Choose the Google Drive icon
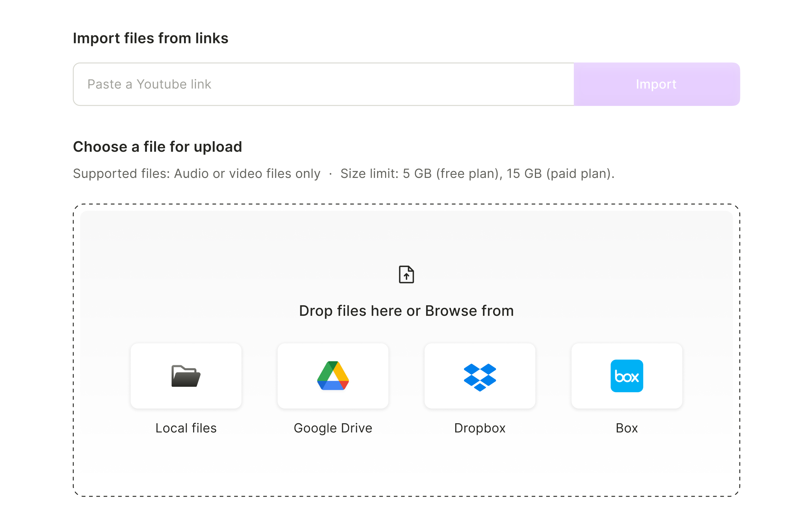The width and height of the screenshot is (812, 524). 333,376
